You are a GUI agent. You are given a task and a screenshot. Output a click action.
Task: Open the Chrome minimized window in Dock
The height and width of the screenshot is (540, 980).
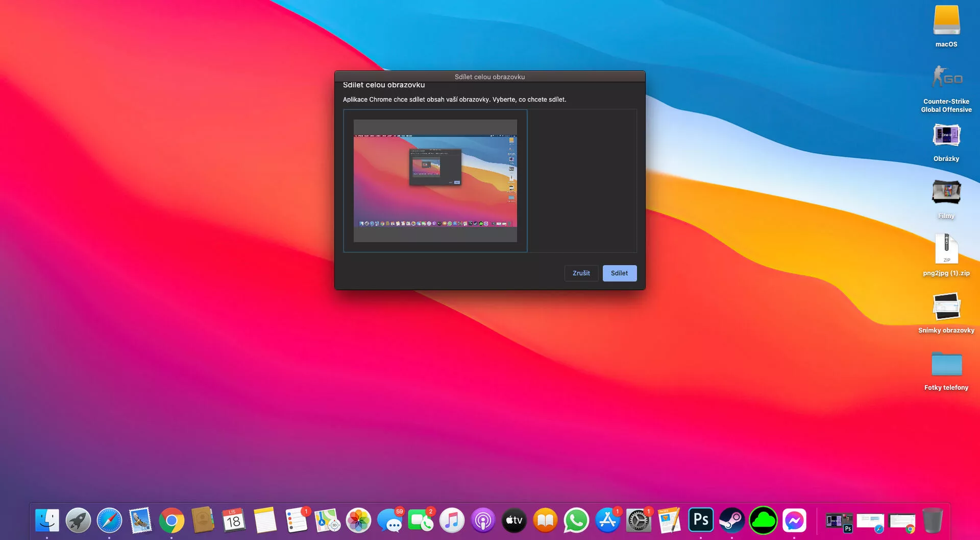click(901, 522)
